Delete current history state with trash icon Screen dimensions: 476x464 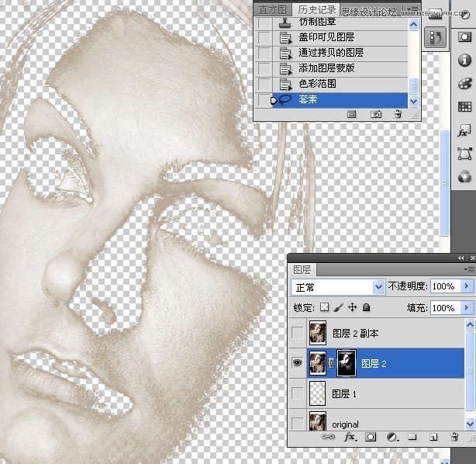click(x=398, y=114)
